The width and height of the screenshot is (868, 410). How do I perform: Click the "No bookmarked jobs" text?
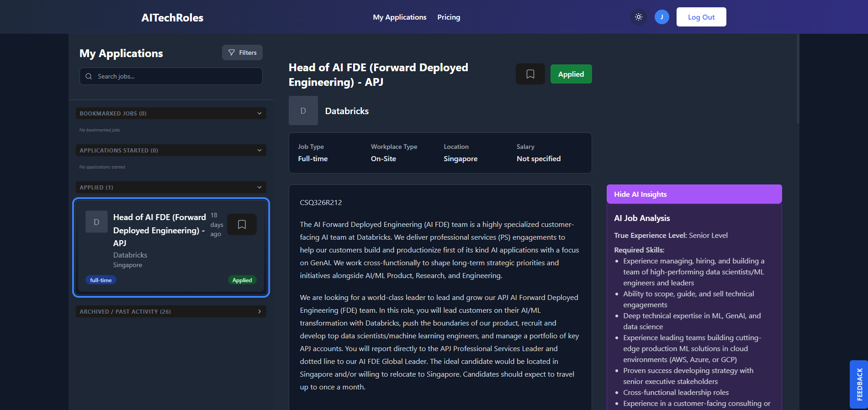[x=100, y=130]
